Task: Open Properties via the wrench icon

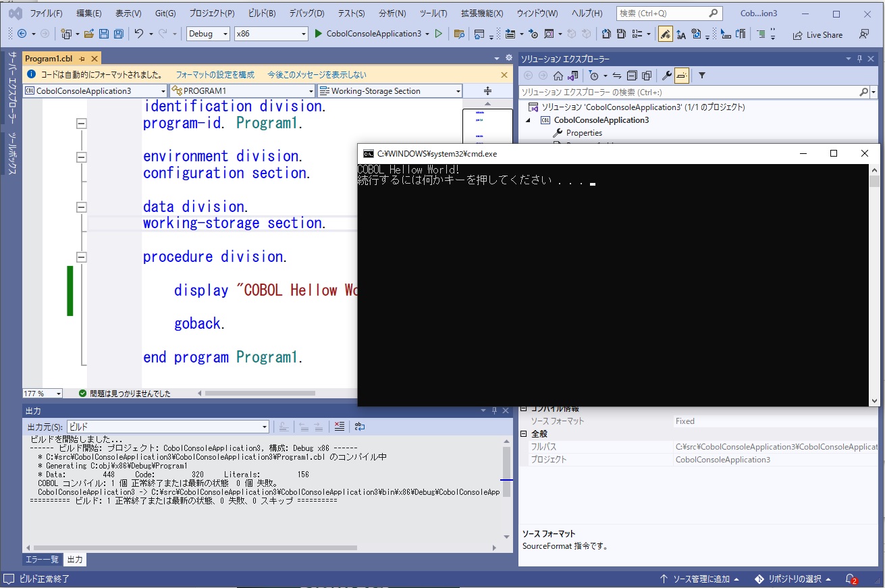Action: click(x=666, y=76)
